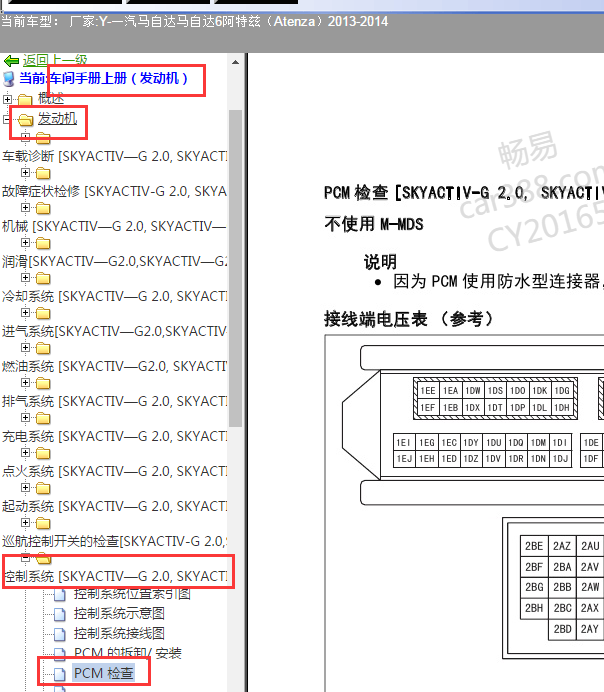Click the 当前:车间手册上册(发动机) title
Screen dimensions: 604x692
(104, 78)
